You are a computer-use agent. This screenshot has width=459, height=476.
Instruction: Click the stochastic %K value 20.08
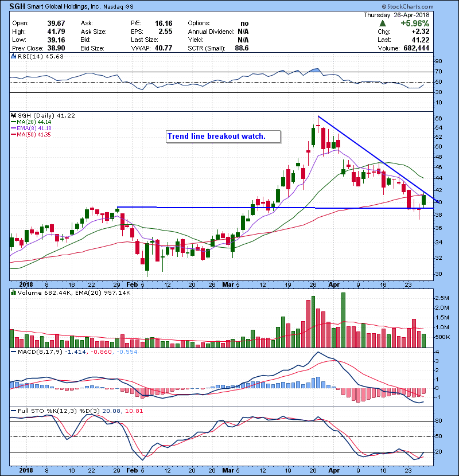111,411
